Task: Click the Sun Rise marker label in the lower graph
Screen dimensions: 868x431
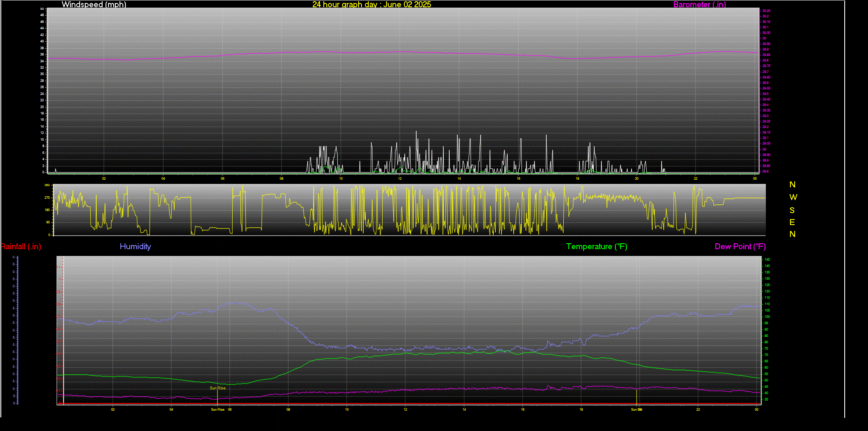Action: pos(217,388)
